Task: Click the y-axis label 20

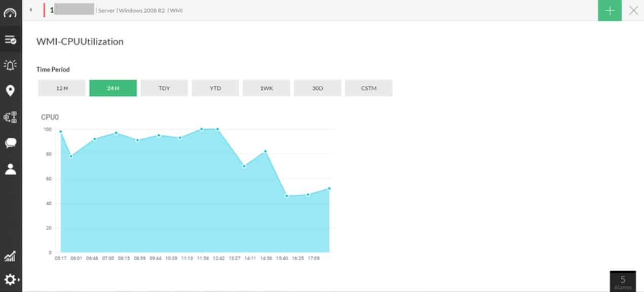Action: click(x=49, y=228)
